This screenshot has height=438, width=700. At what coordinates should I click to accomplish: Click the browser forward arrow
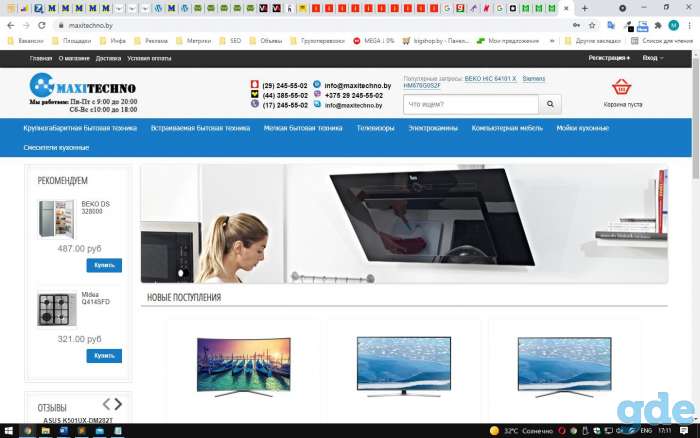point(26,25)
